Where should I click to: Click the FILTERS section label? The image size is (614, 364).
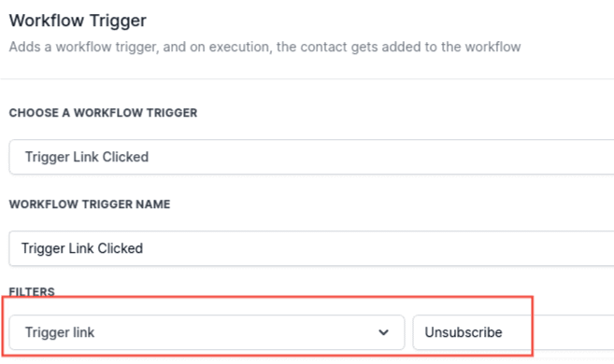coord(32,292)
